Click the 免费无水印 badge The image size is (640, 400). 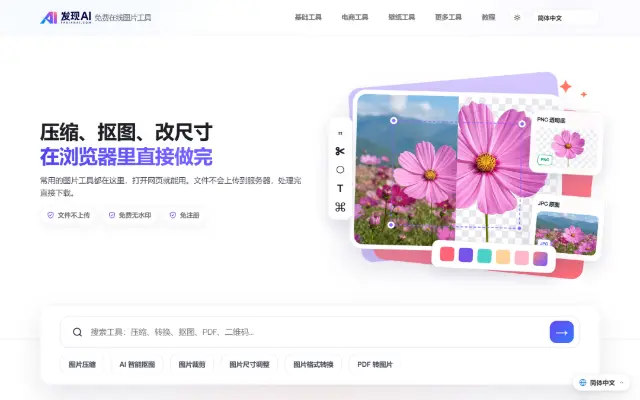130,215
